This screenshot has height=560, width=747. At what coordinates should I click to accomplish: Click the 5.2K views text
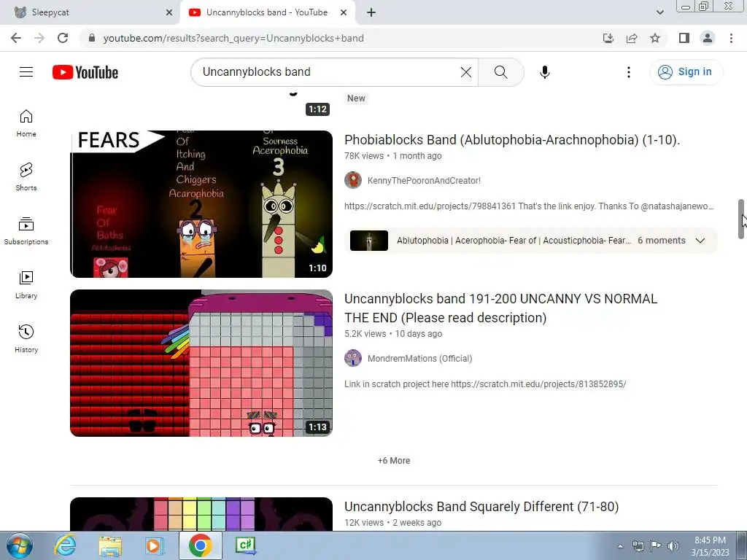[365, 334]
